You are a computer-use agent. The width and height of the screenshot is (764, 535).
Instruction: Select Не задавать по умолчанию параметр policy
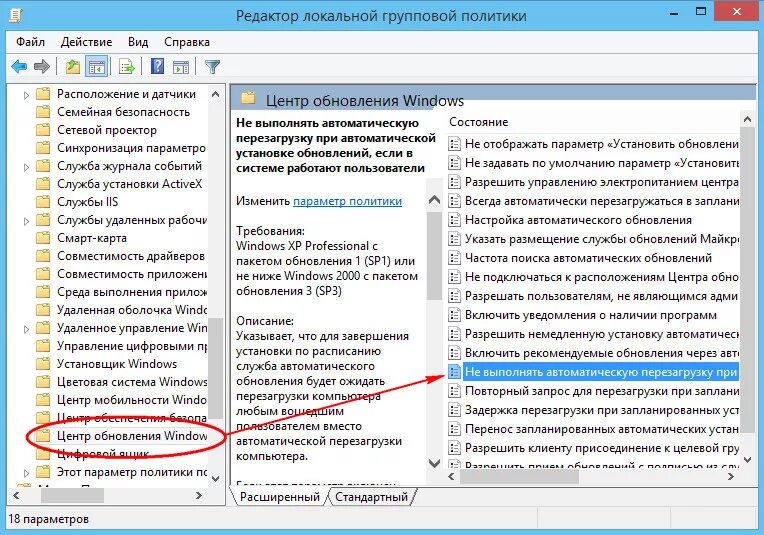click(x=601, y=163)
